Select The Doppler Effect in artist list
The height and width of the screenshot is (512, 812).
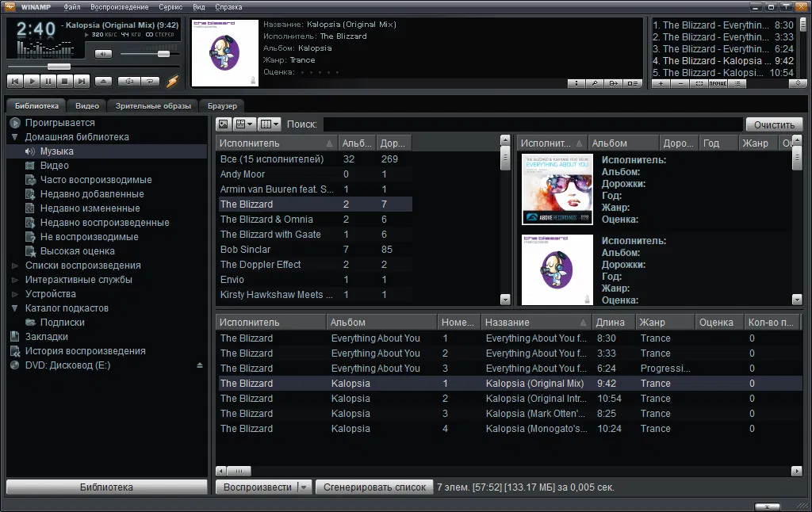tap(314, 265)
